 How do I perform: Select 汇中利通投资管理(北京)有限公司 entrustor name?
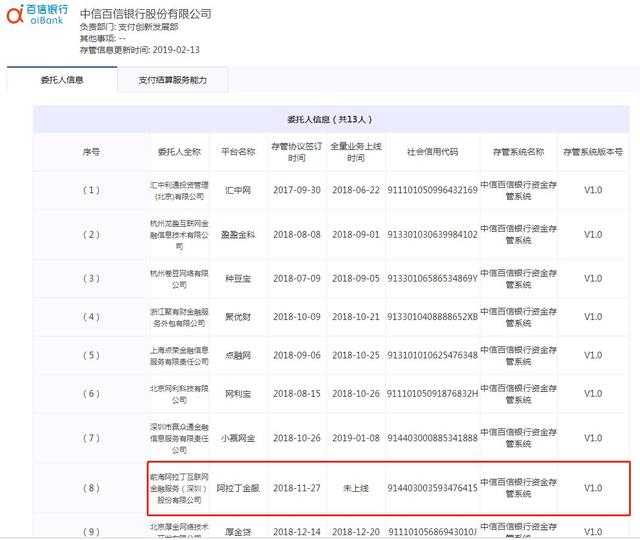coord(179,191)
